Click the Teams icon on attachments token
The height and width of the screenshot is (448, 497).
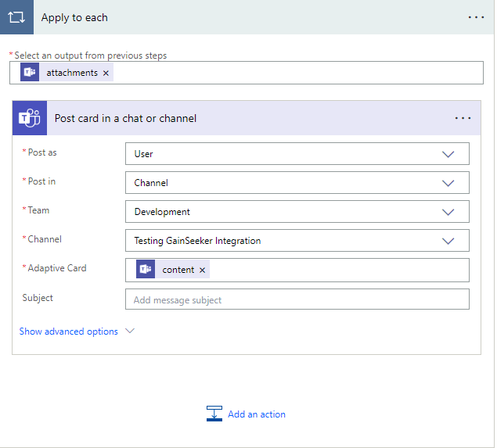[x=30, y=73]
